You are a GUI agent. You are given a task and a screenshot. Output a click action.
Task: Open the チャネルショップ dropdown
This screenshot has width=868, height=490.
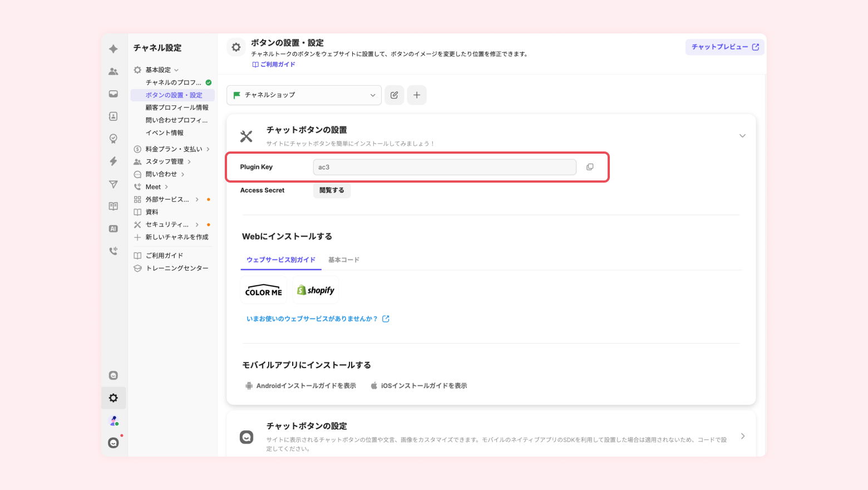point(304,95)
